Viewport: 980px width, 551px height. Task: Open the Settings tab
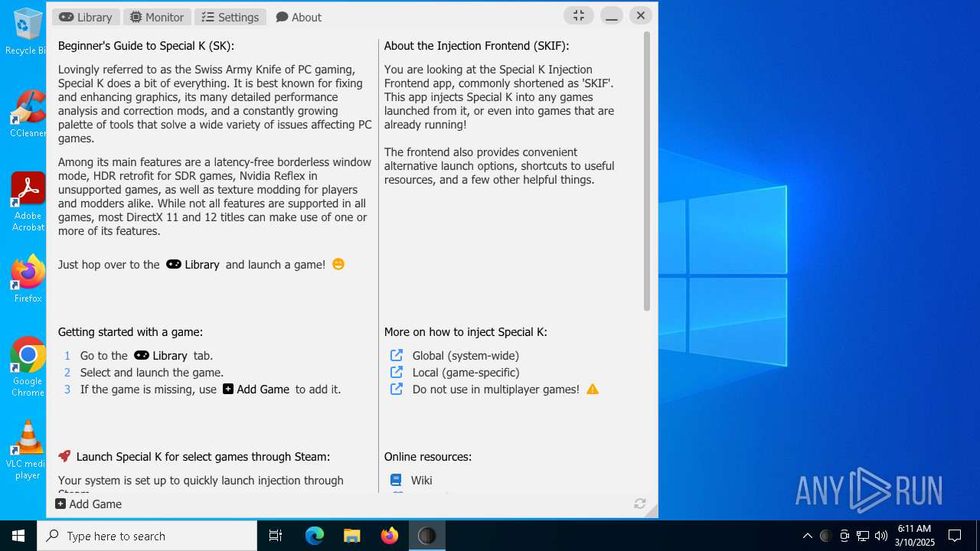(x=230, y=17)
